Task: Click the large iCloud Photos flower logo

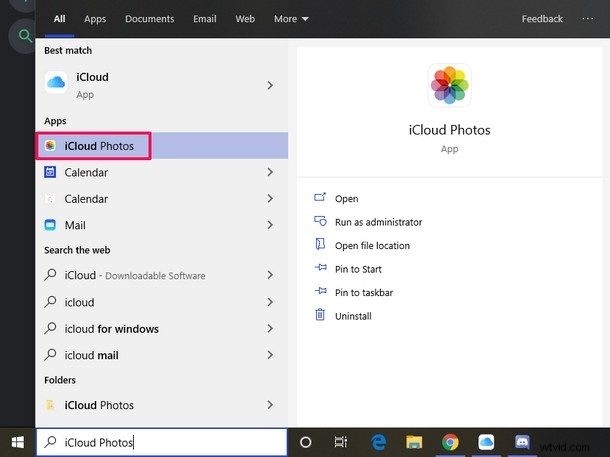Action: 449,85
